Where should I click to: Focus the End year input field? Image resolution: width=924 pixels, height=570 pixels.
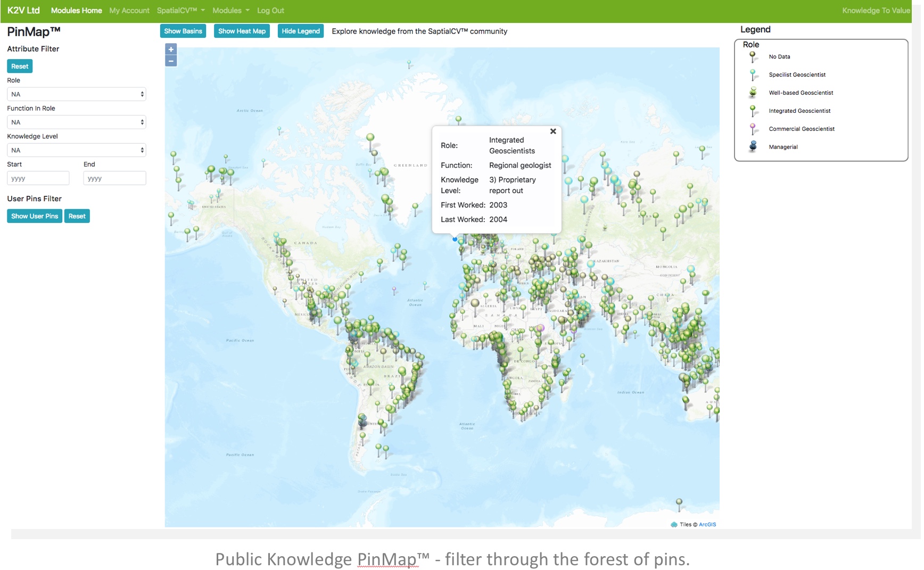point(114,178)
